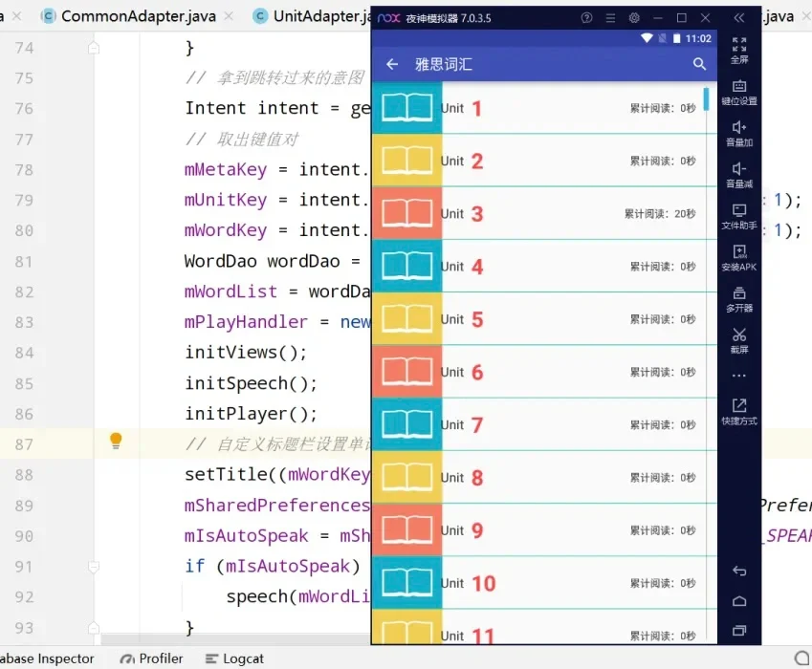Click the Unit 1 book cover thumbnail
The width and height of the screenshot is (812, 669).
click(x=406, y=108)
